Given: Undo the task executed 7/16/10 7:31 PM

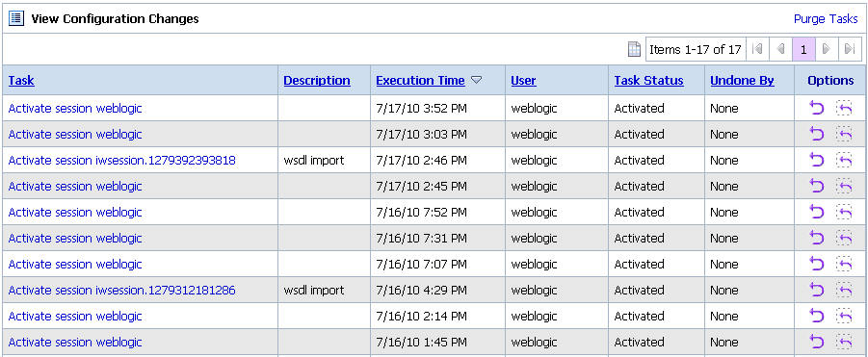Looking at the screenshot, I should click(817, 239).
